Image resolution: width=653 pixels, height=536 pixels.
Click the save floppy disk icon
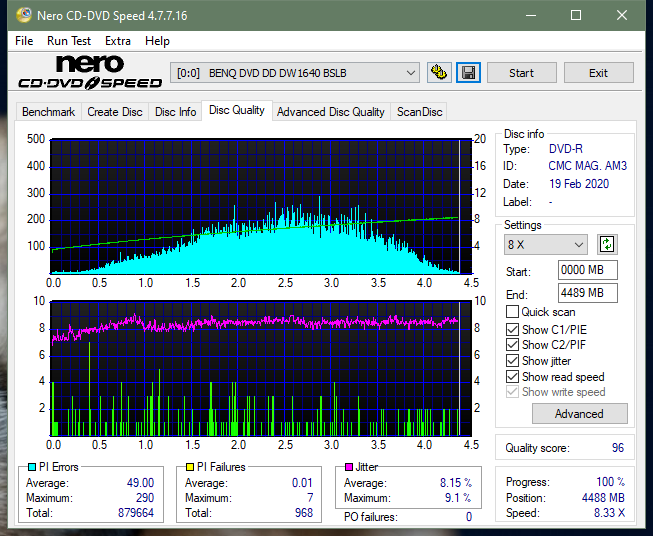tap(468, 73)
